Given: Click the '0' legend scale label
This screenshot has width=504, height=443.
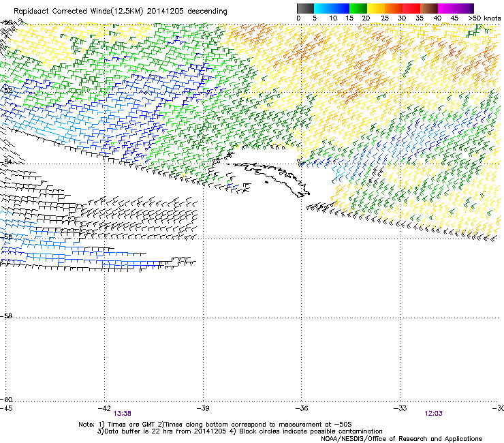Looking at the screenshot, I should (298, 18).
